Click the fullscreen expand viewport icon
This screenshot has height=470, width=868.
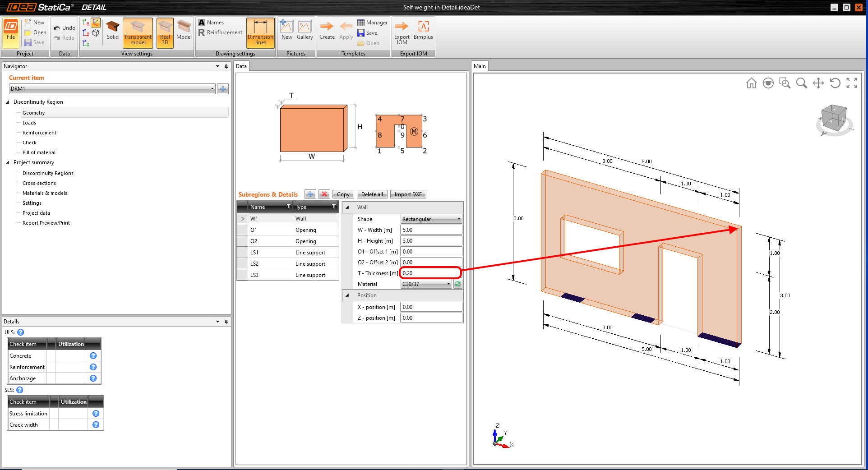point(852,83)
